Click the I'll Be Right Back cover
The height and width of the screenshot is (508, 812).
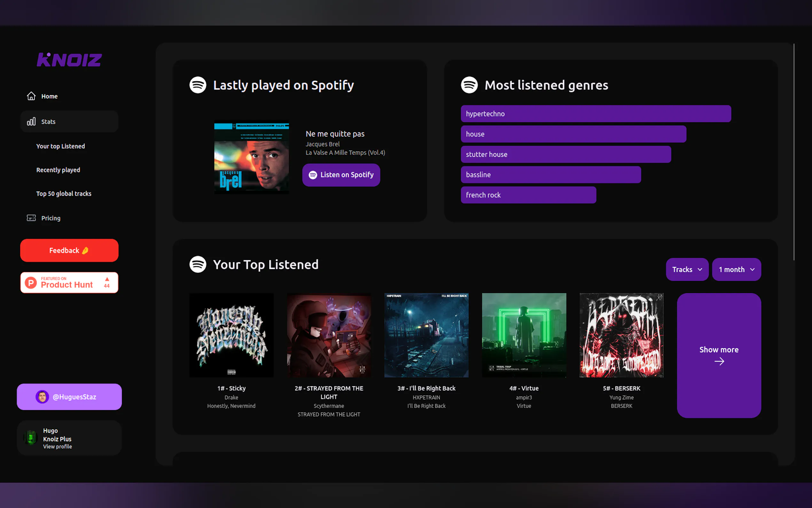(426, 335)
